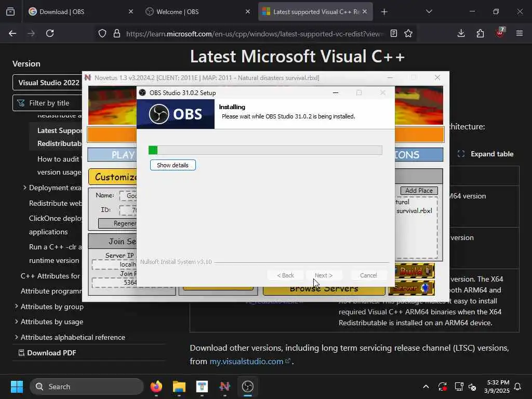The image size is (532, 399).
Task: Open How to audit version usage article
Action: tap(59, 166)
